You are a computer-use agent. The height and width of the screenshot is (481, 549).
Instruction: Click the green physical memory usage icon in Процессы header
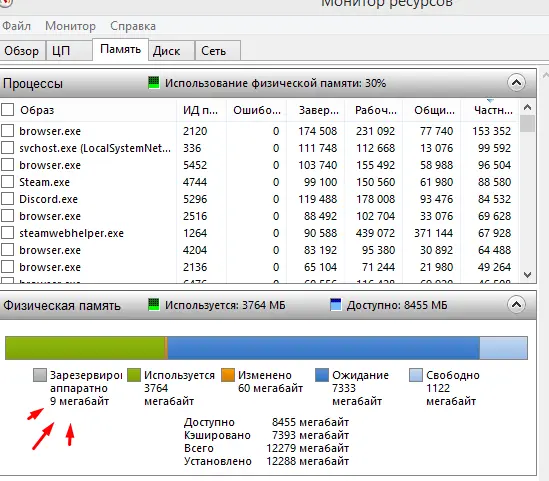coord(154,83)
